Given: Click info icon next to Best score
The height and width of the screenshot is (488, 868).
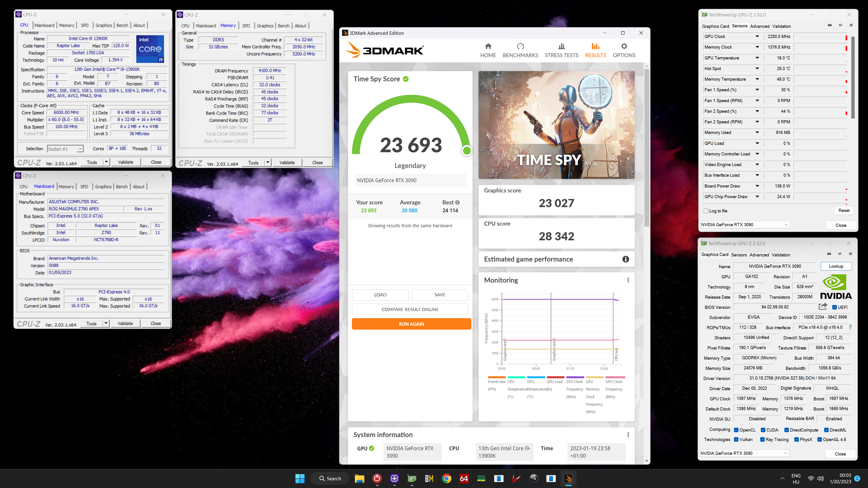Looking at the screenshot, I should [x=457, y=202].
